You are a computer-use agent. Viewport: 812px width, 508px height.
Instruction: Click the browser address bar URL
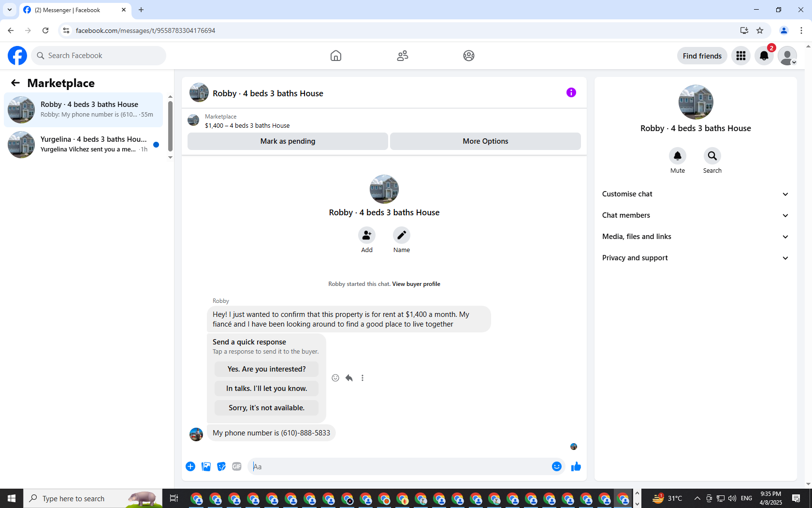(145, 30)
